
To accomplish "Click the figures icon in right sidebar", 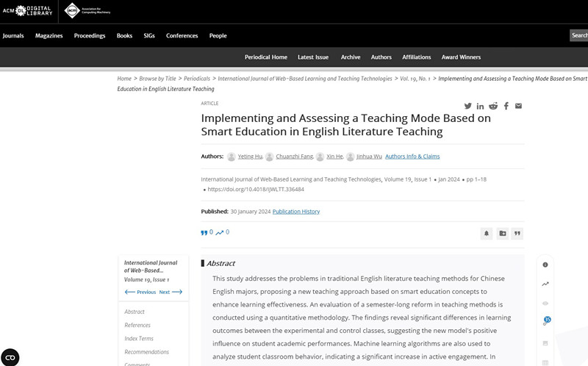I will click(x=545, y=343).
